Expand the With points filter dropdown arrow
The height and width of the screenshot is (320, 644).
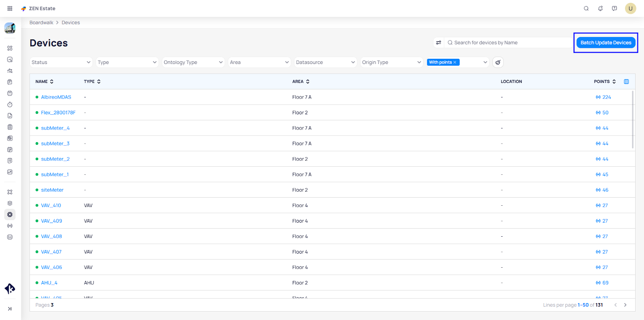click(x=485, y=62)
